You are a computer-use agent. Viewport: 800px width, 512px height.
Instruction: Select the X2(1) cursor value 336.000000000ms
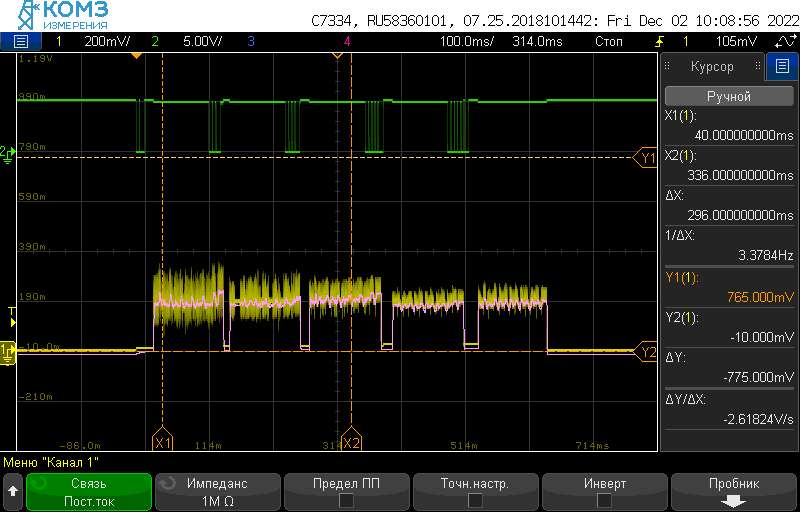pos(740,175)
